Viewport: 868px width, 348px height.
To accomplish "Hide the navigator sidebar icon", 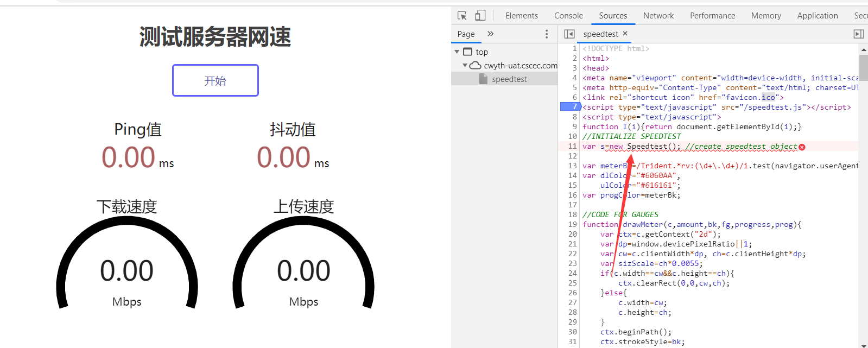I will [x=569, y=34].
